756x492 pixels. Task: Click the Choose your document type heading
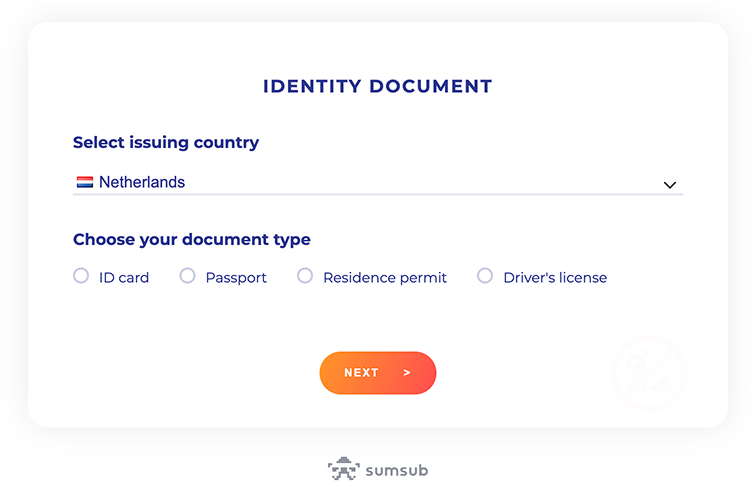(x=192, y=240)
